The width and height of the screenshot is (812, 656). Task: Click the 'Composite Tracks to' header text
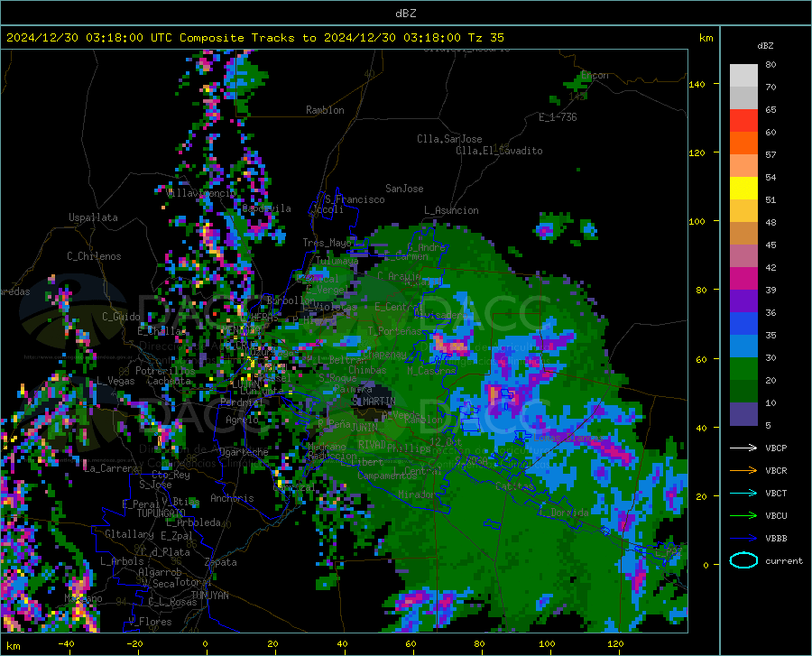(x=247, y=38)
